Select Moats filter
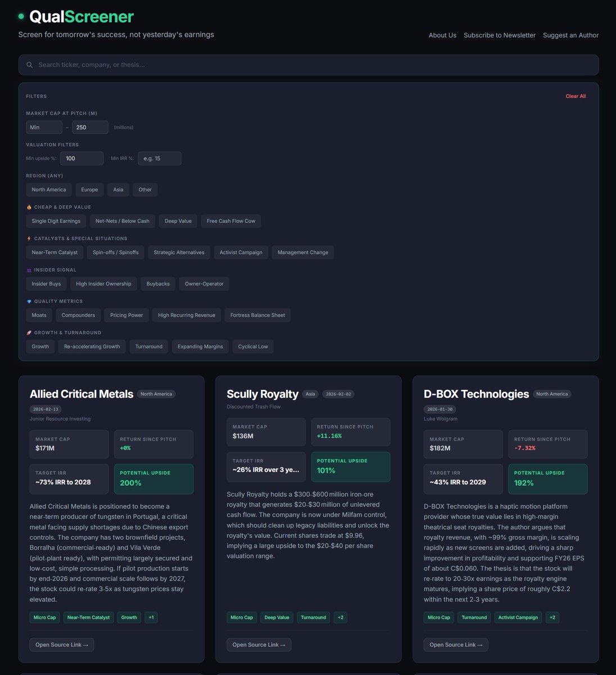 click(39, 315)
